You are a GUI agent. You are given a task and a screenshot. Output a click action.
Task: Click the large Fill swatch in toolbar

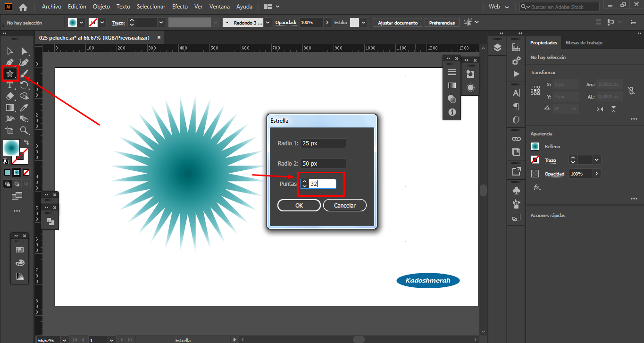[11, 147]
